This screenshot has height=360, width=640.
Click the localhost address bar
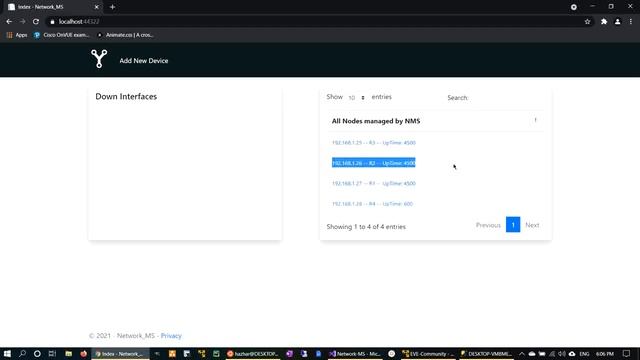point(318,22)
